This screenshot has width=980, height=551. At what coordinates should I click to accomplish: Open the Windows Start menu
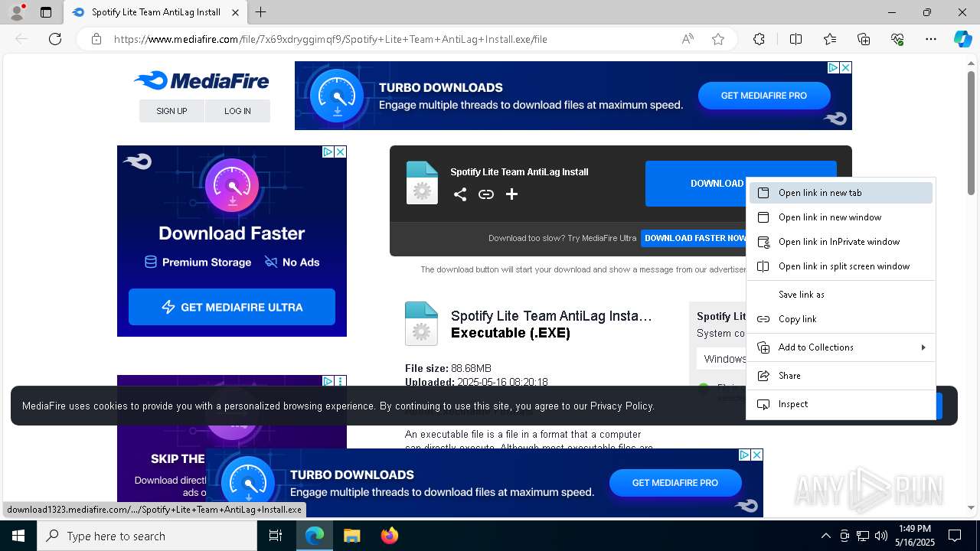pos(18,536)
